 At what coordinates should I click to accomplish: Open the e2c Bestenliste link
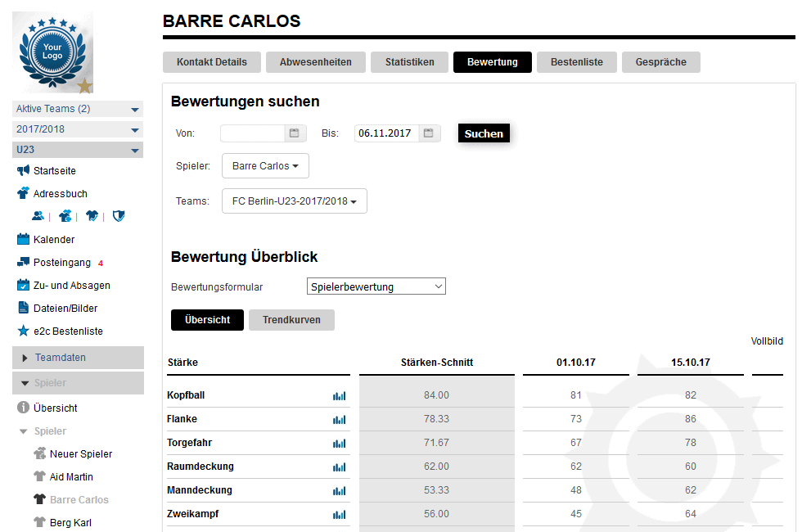tap(68, 331)
